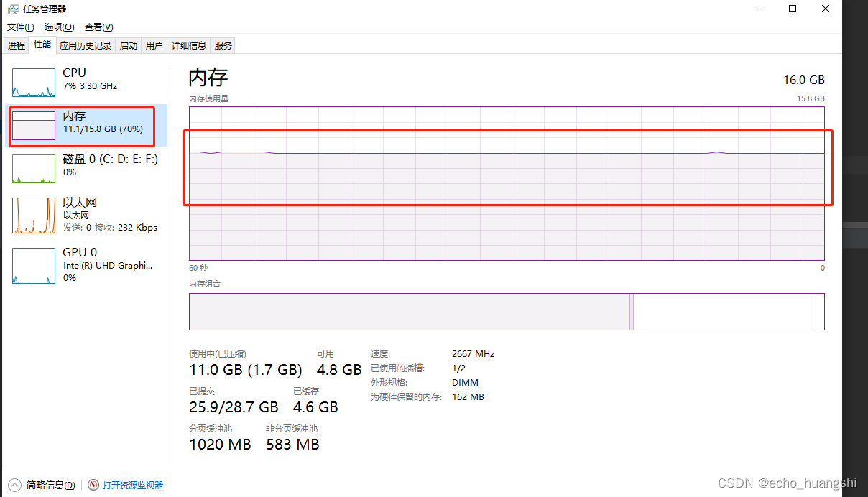
Task: Click the 内存组合 memory composition bar
Action: 507,312
